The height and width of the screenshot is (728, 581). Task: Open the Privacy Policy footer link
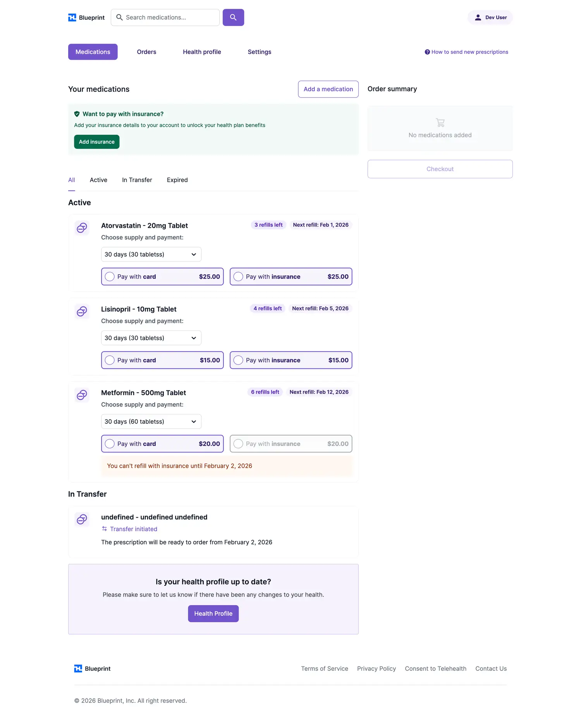click(376, 669)
